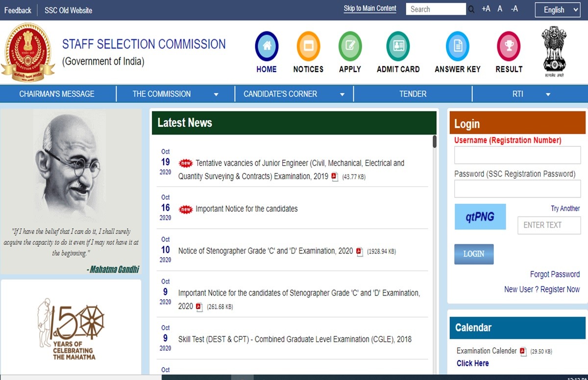Open the Tender menu item
588x380 pixels.
(x=413, y=94)
